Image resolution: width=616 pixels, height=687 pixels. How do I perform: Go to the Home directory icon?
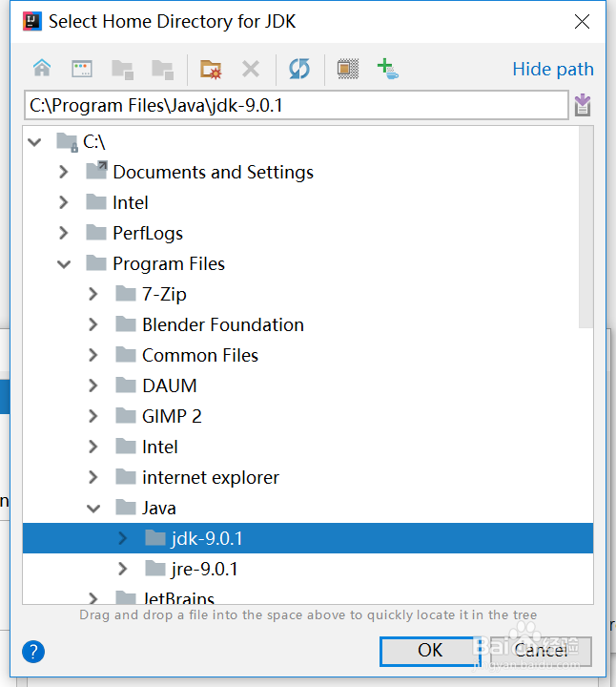[x=42, y=69]
